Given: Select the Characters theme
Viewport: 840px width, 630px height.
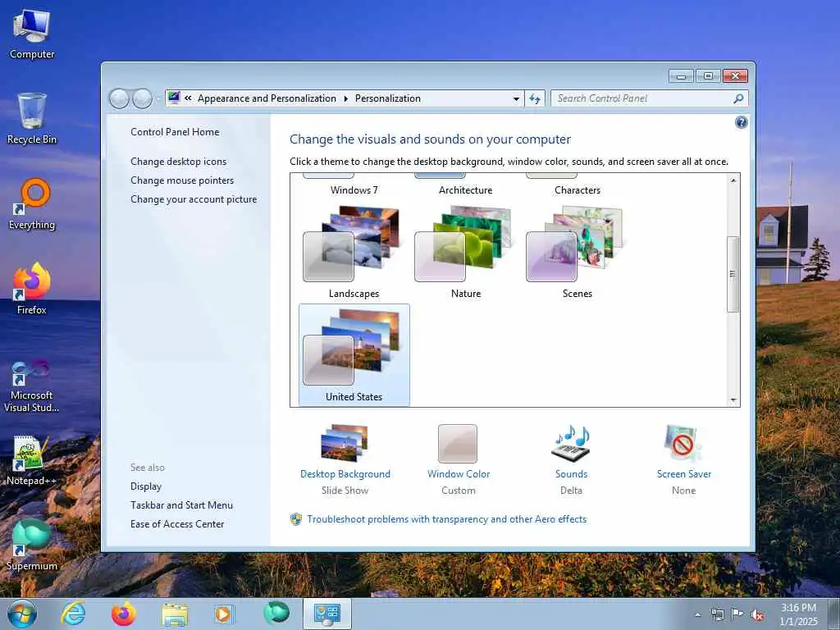Looking at the screenshot, I should (x=577, y=186).
